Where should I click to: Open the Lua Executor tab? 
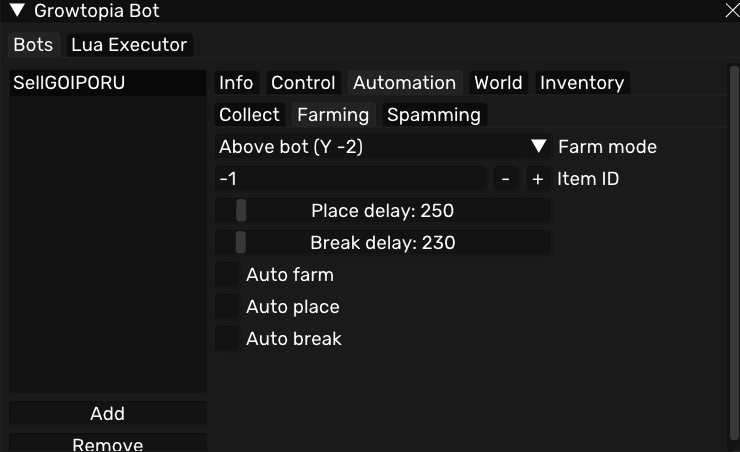click(x=128, y=45)
